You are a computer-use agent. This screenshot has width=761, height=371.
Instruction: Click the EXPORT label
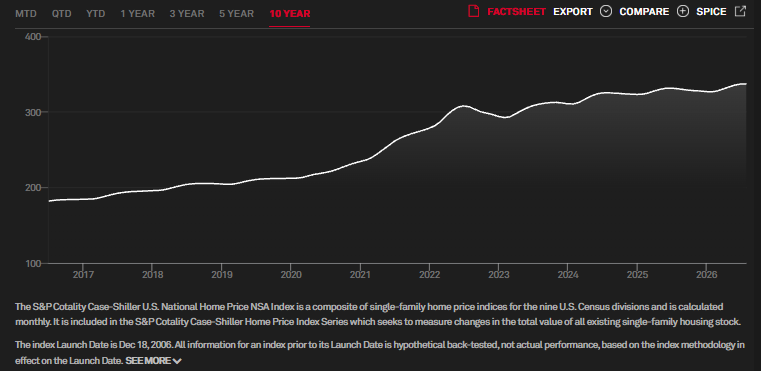click(x=573, y=12)
